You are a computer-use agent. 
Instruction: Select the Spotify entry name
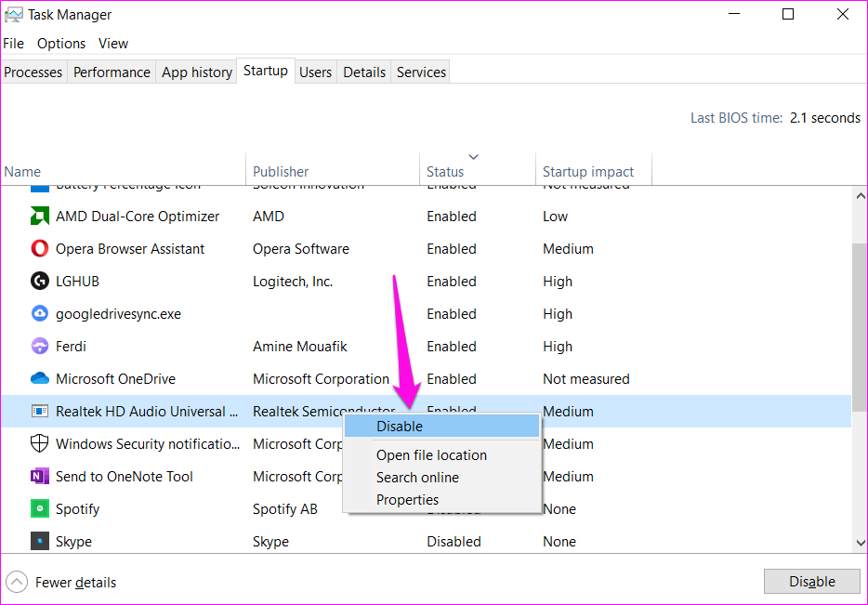pyautogui.click(x=77, y=508)
